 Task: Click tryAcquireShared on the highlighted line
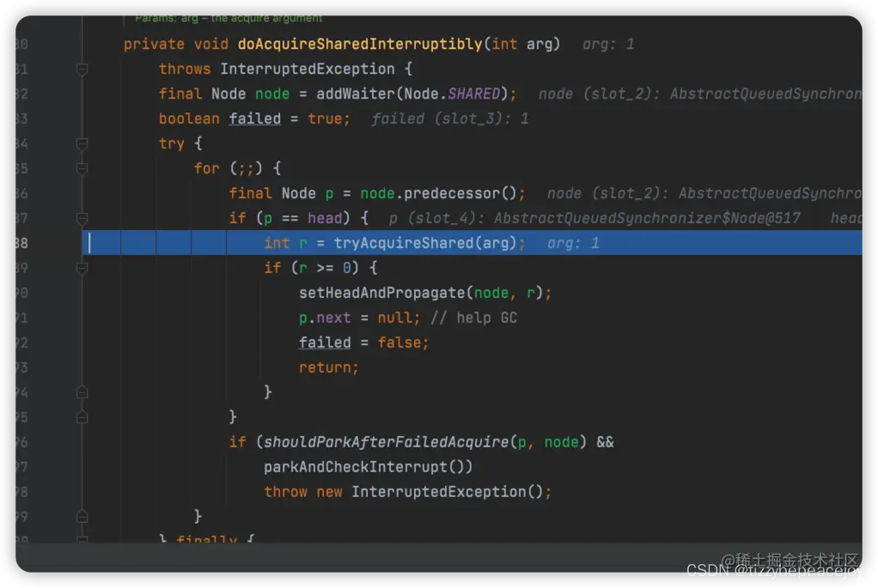click(404, 244)
